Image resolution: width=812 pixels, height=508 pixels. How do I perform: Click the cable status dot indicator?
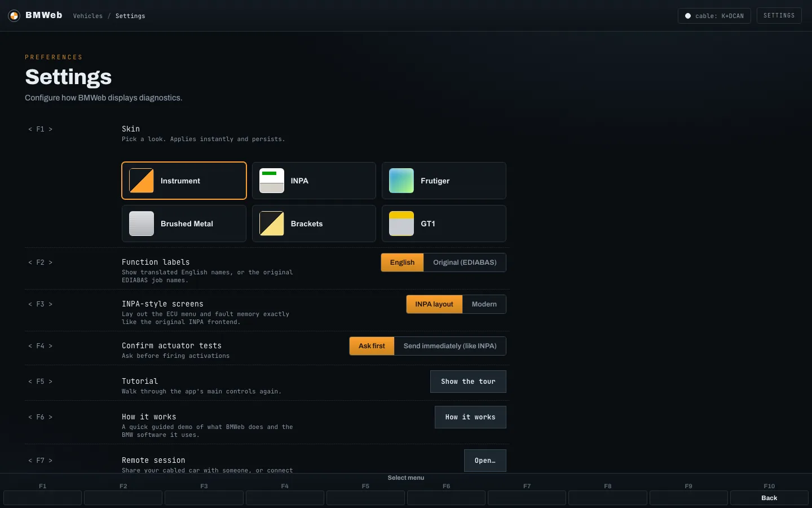[688, 16]
